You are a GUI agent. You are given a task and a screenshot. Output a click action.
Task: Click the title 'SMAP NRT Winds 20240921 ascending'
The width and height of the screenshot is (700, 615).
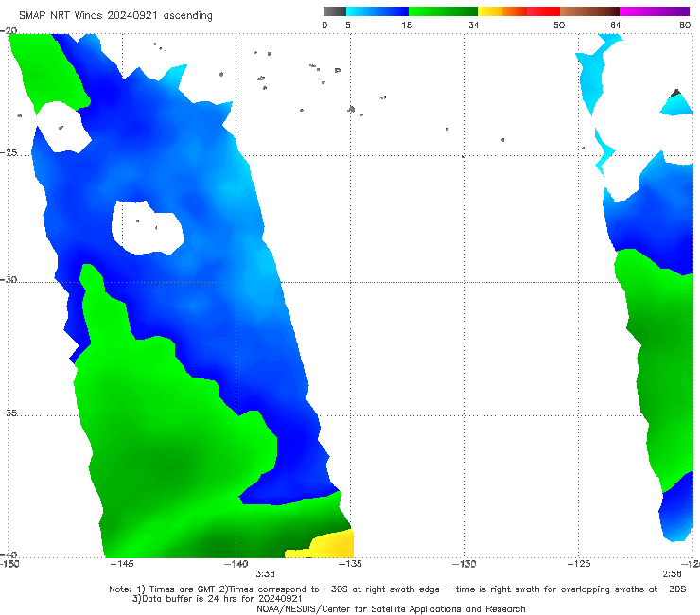[115, 16]
